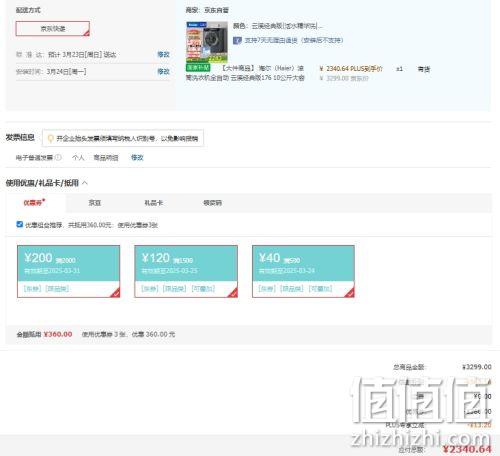Screen dimensions: 500x456
Task: Switch to the 领奖码 tab
Action: pyautogui.click(x=212, y=203)
